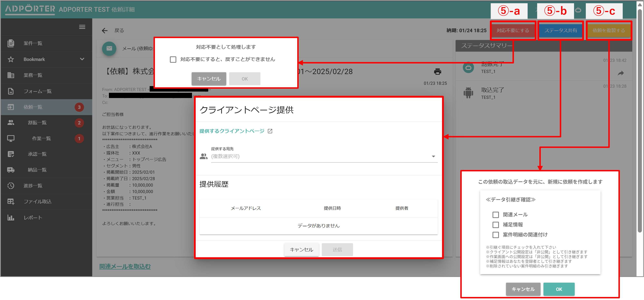644x300 pixels.
Task: Open the 提供する宛先 recipients dropdown
Action: 434,156
